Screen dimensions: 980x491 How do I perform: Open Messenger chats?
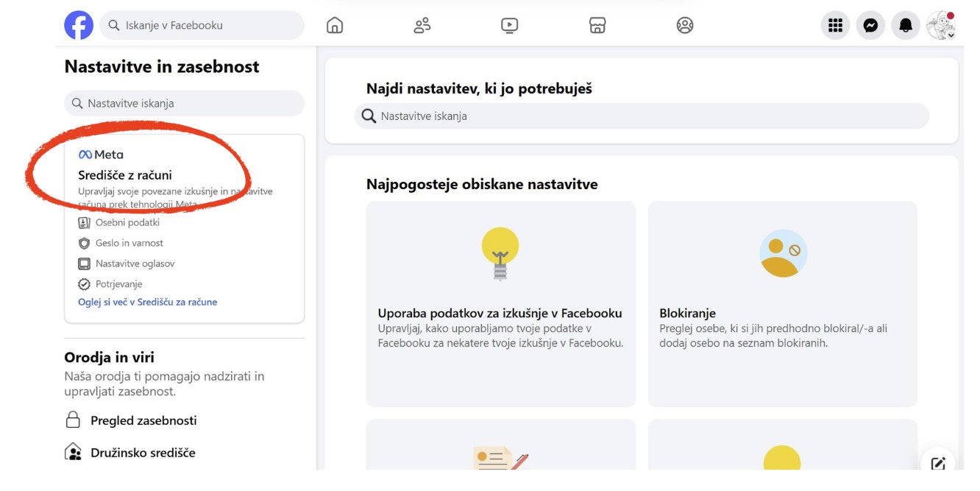[870, 26]
